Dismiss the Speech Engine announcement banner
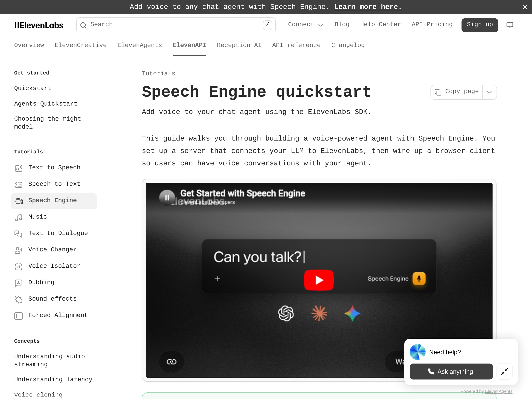 [x=524, y=7]
